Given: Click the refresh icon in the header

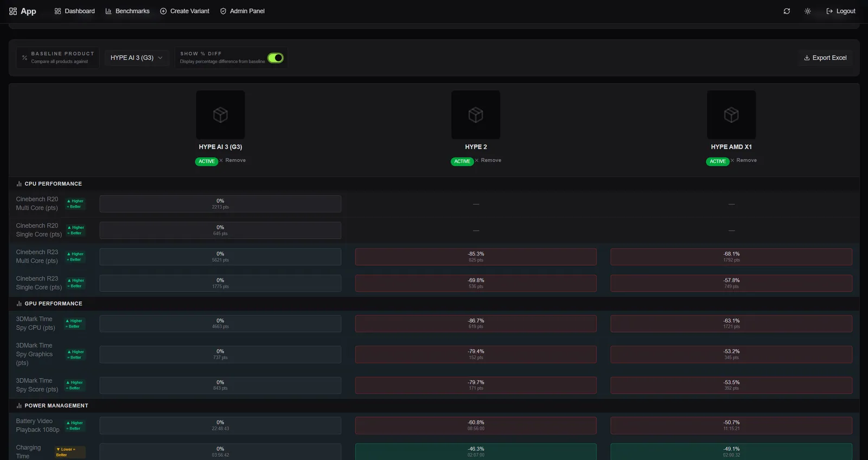Looking at the screenshot, I should click(787, 11).
